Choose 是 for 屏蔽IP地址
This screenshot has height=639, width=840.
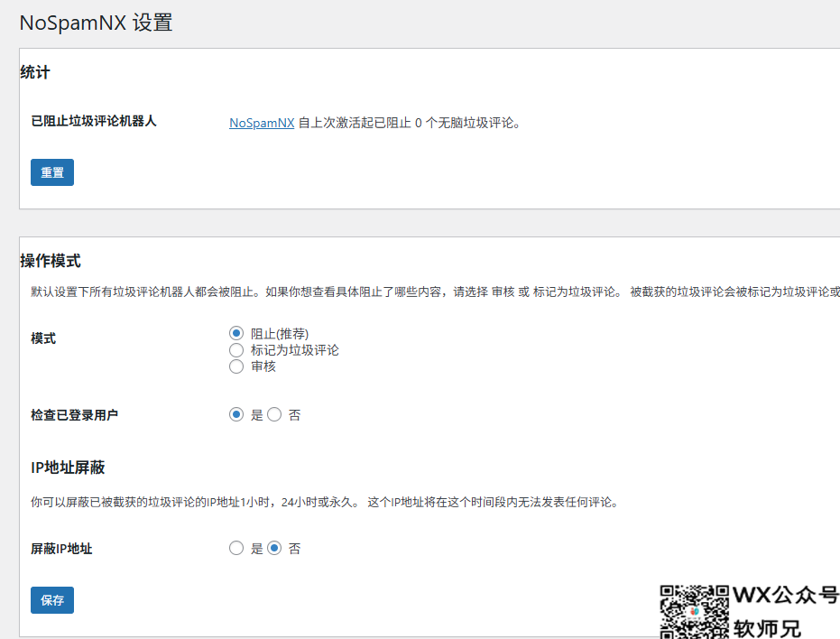pos(236,549)
